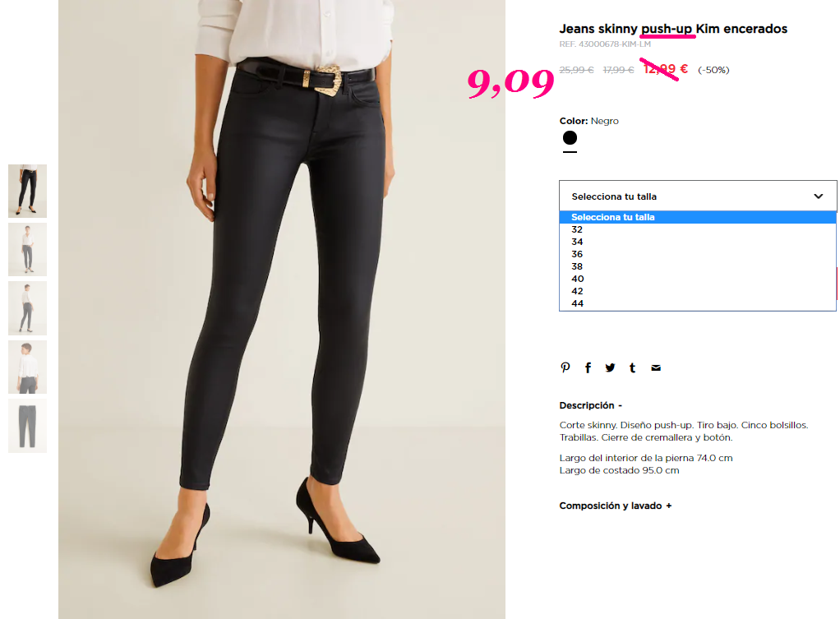
Task: Collapse the Descripción section
Action: 590,406
